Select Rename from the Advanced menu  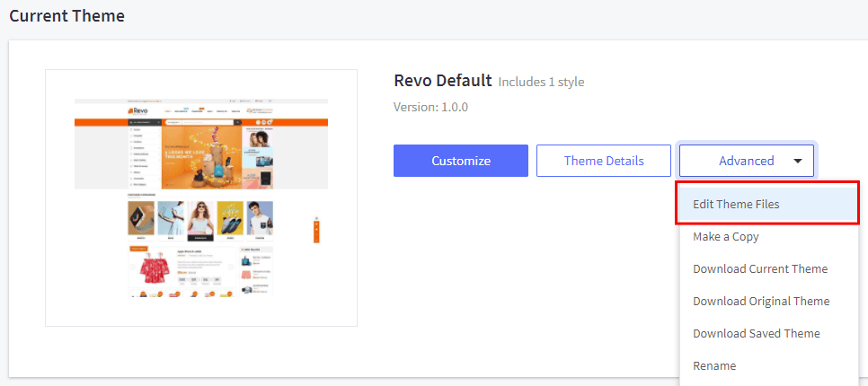[x=714, y=366]
